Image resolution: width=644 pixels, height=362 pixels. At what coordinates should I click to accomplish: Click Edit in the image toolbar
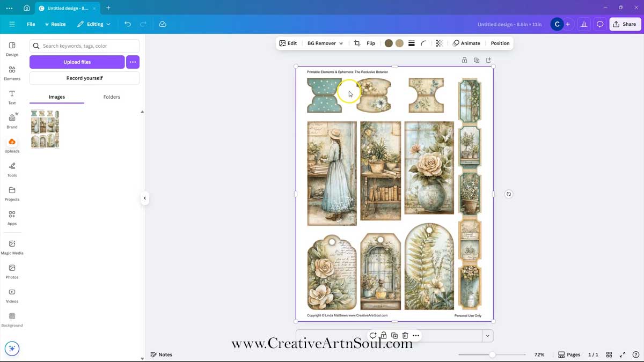[288, 43]
